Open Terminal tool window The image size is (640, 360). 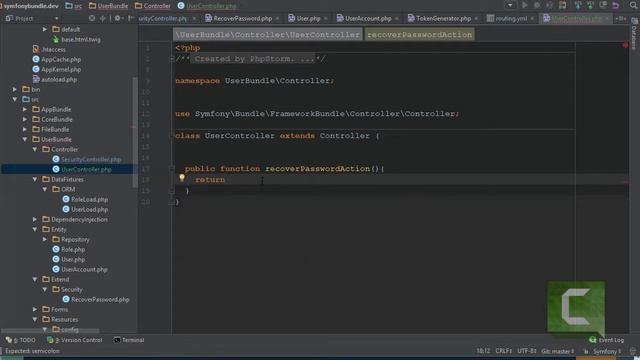(x=129, y=340)
